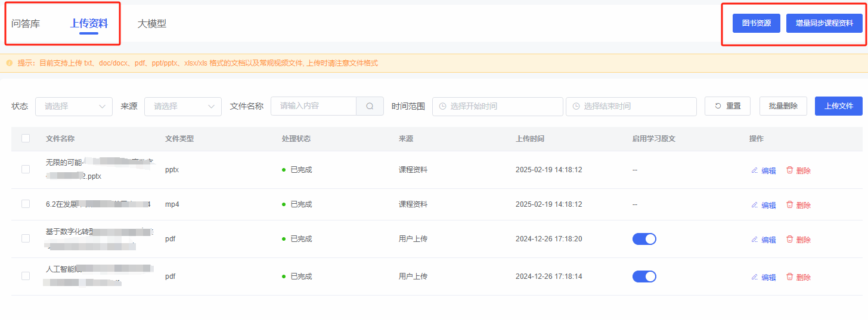The height and width of the screenshot is (320, 868).
Task: Click edit pencil icon for the mp4 file
Action: (x=754, y=205)
